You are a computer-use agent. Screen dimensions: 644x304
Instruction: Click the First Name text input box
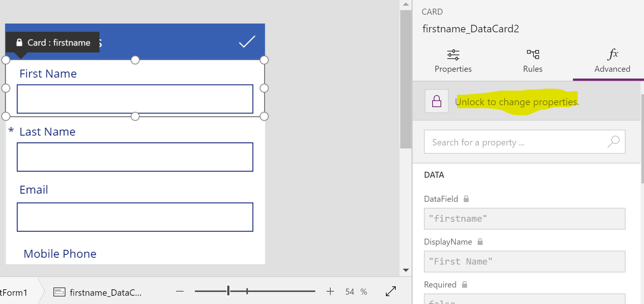pos(135,99)
